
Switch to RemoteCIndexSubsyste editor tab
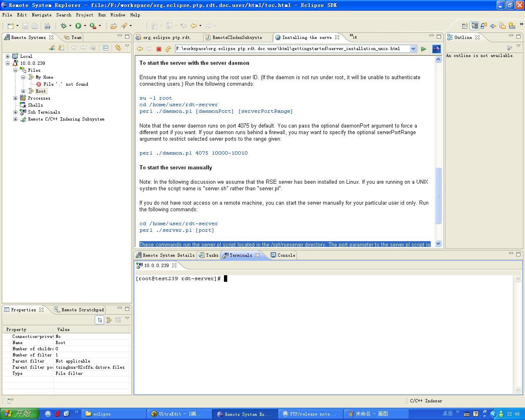pyautogui.click(x=233, y=37)
